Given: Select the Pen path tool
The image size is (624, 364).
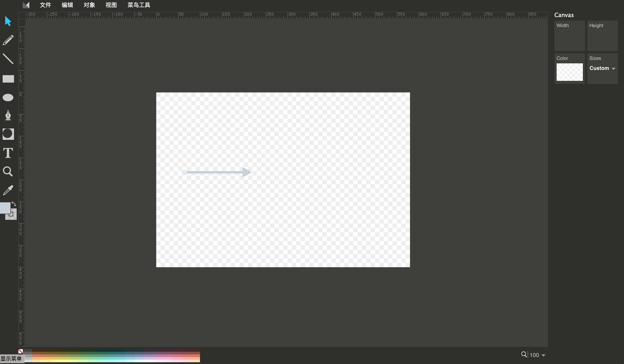Looking at the screenshot, I should coord(8,115).
